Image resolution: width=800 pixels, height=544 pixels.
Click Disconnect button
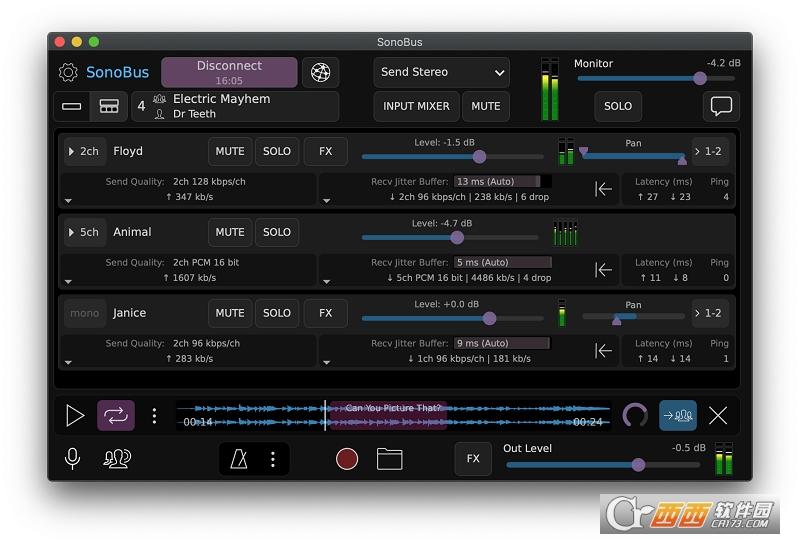229,72
